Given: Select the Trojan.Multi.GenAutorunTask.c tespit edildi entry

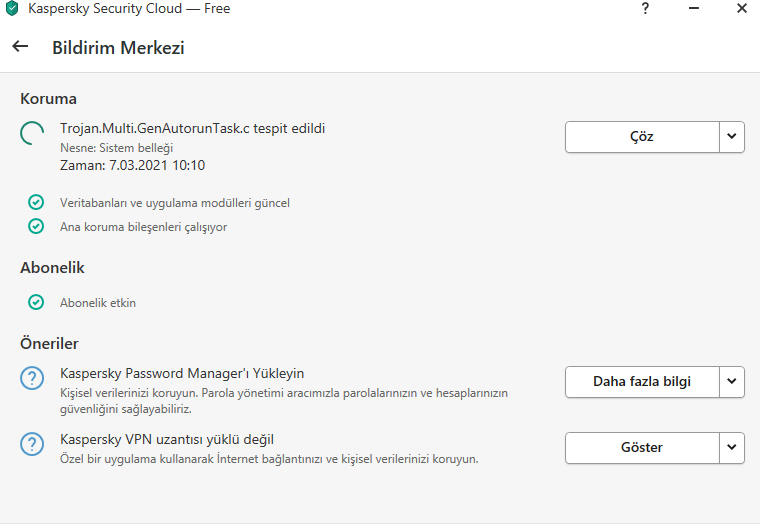Looking at the screenshot, I should 192,128.
